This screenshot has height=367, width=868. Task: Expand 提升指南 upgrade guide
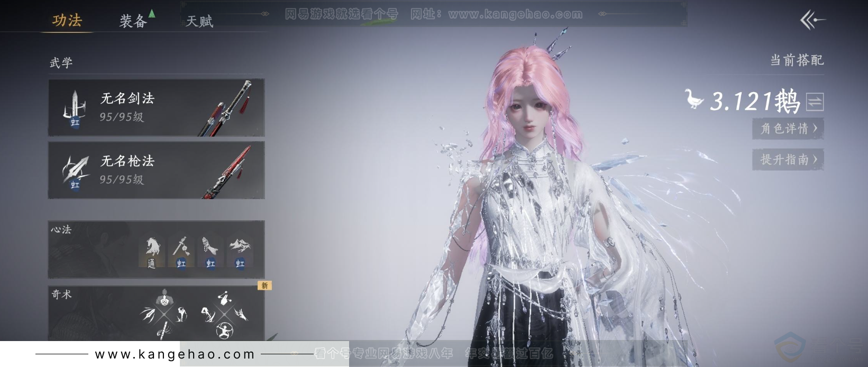coord(788,159)
